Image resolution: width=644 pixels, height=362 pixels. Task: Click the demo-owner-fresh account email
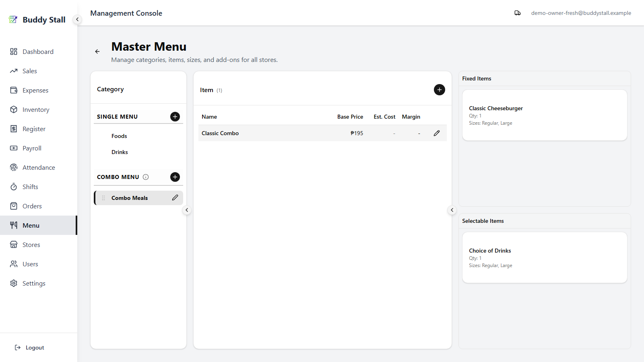tap(581, 13)
